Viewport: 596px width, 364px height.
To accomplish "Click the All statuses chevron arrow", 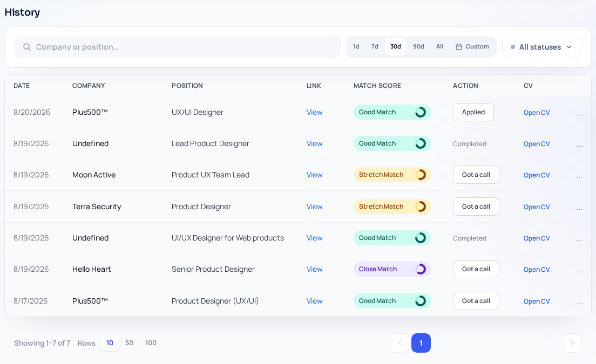I will [x=569, y=47].
